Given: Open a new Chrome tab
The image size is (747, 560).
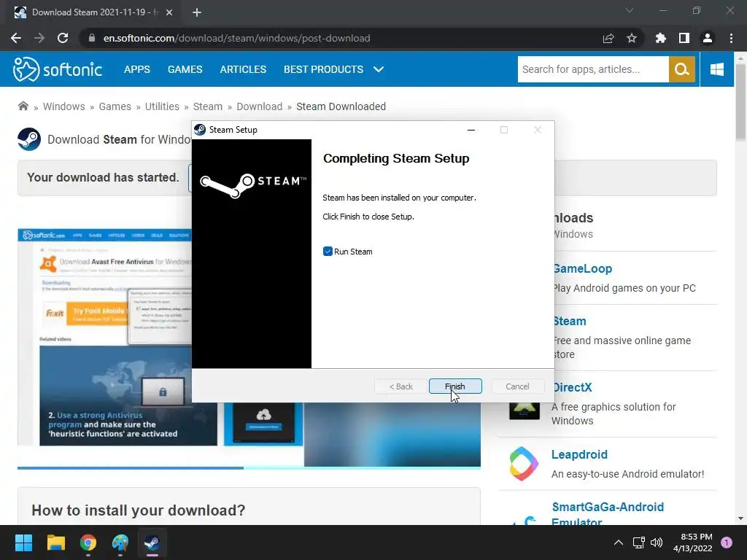Looking at the screenshot, I should coord(197,12).
